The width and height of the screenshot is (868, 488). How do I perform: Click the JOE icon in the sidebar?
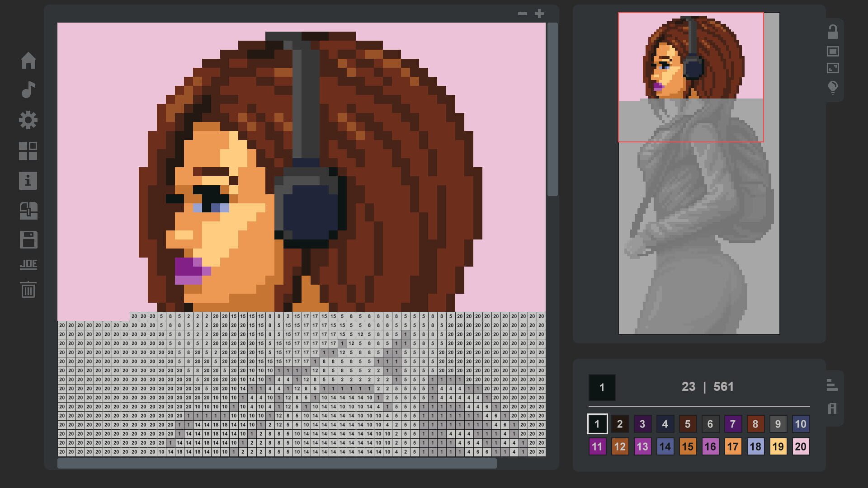[x=29, y=263]
